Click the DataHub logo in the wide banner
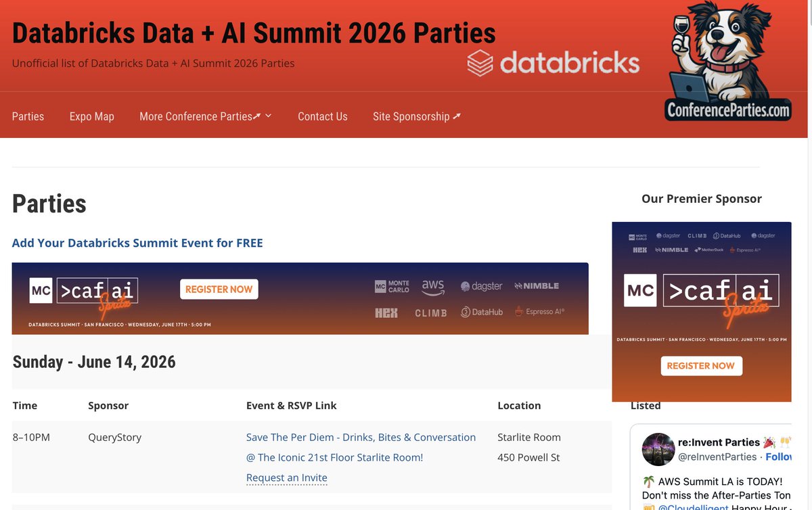Viewport: 812px width, 510px height. 482,312
